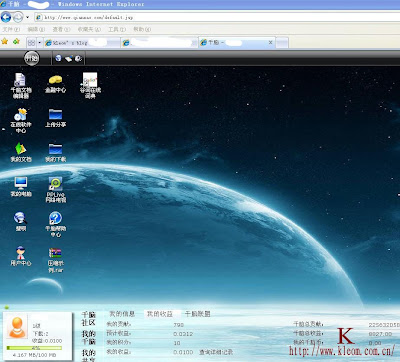Viewport: 400px width, 362px height.
Task: Click the 千脑总贡献 label
Action: 308,324
